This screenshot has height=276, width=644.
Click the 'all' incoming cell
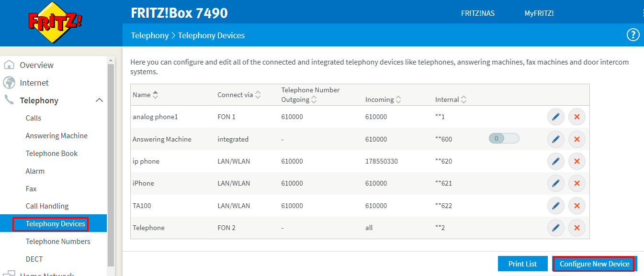[369, 228]
